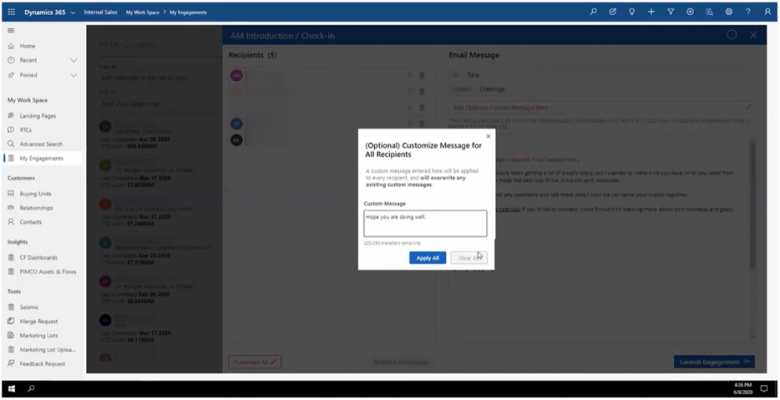
Task: Open the settings gear in header
Action: (729, 11)
